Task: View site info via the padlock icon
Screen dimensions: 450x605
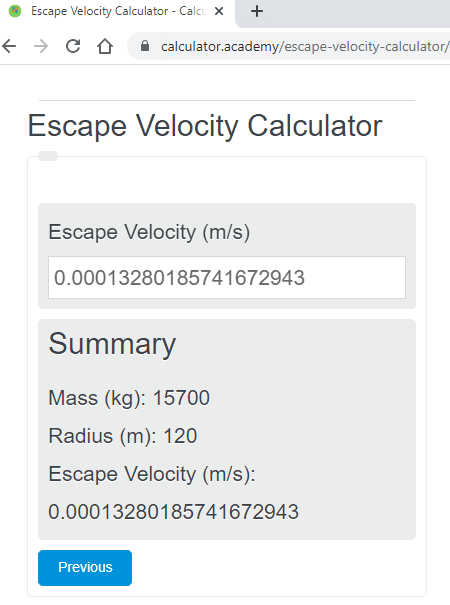Action: coord(145,46)
